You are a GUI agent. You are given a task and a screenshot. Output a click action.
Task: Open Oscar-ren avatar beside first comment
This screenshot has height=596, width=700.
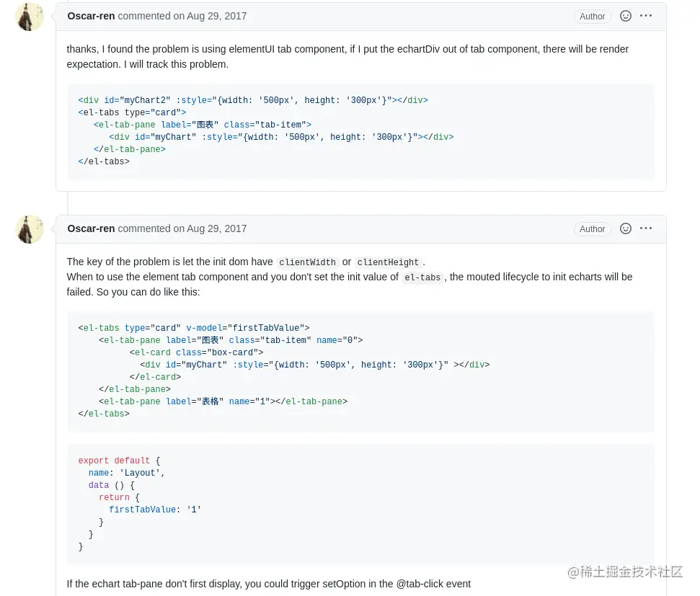pyautogui.click(x=30, y=17)
